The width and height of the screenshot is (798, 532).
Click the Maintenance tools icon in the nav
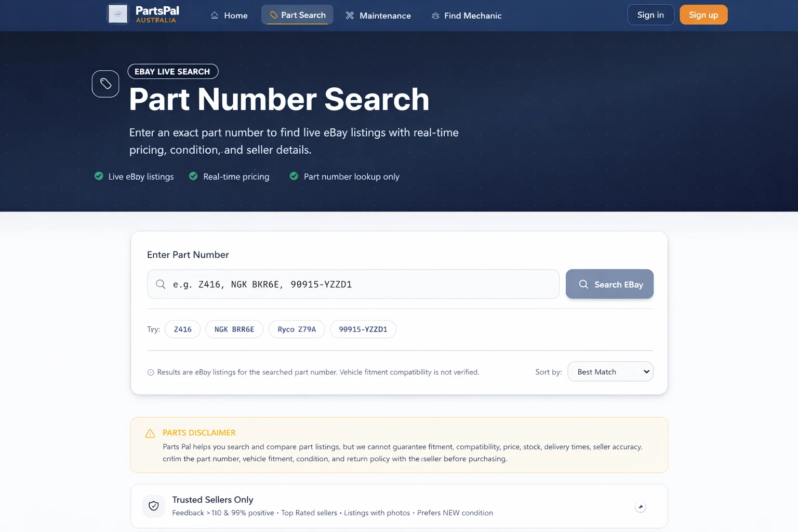click(x=350, y=16)
